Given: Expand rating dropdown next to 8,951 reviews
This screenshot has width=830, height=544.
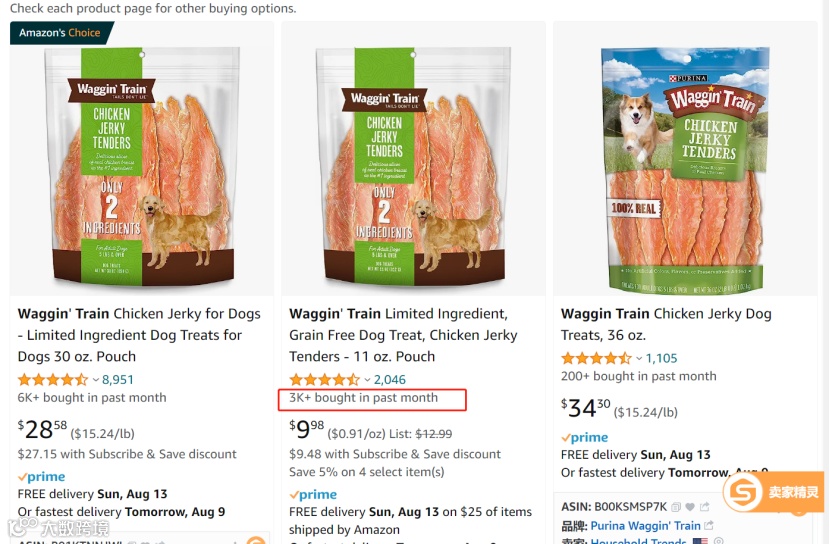Looking at the screenshot, I should click(x=96, y=380).
